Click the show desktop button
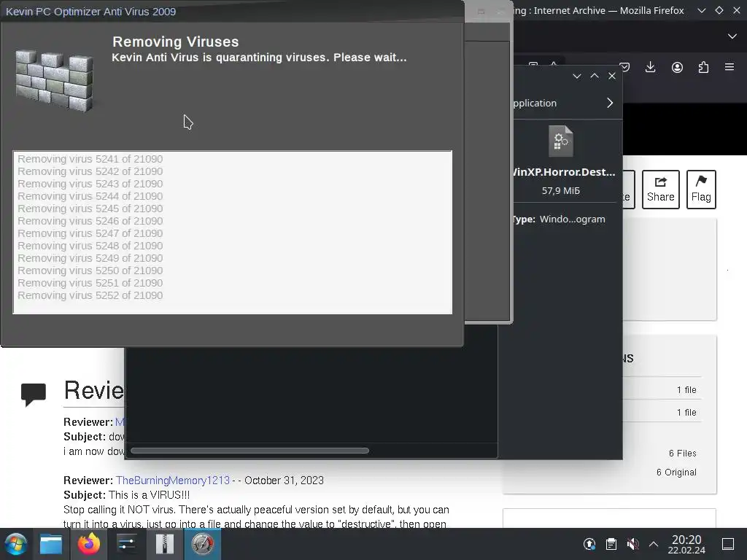The width and height of the screenshot is (747, 560). 728,544
